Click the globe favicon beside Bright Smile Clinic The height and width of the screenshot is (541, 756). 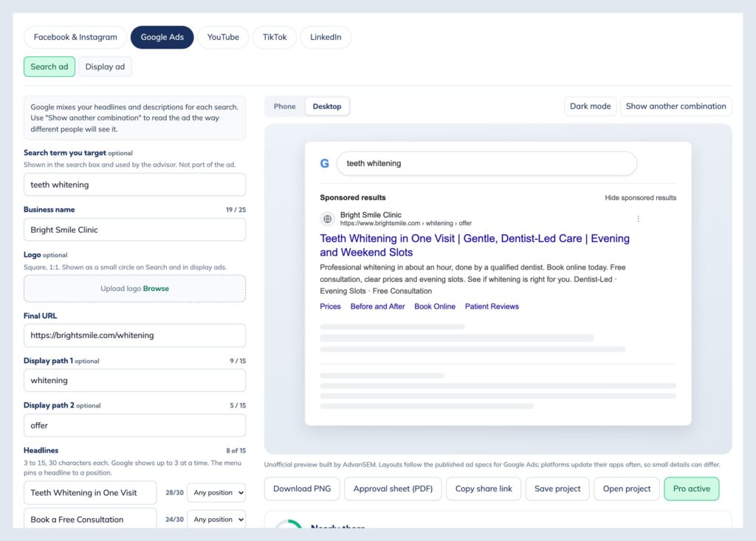[x=327, y=219]
